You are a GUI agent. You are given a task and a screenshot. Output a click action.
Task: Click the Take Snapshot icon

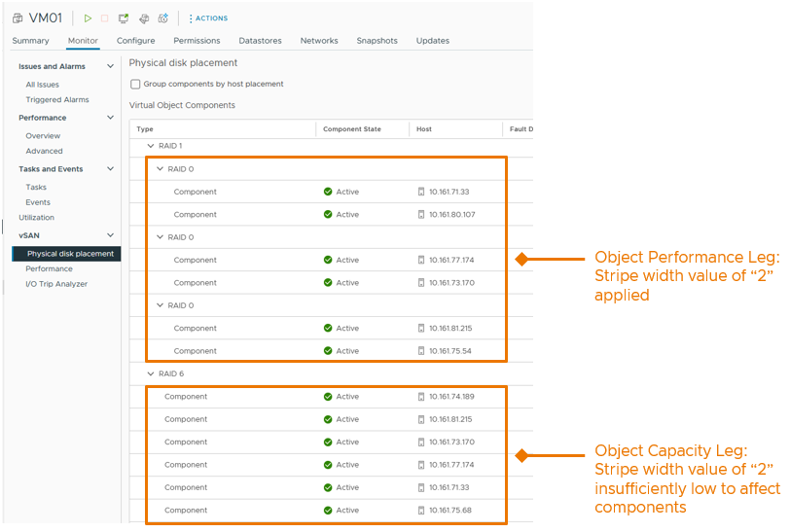coord(163,18)
